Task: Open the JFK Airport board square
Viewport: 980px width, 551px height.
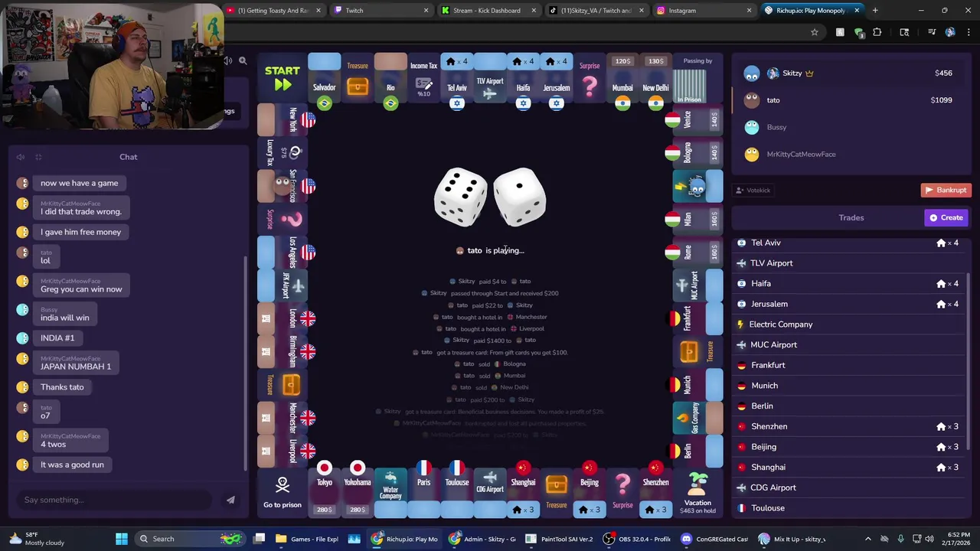Action: 283,285
